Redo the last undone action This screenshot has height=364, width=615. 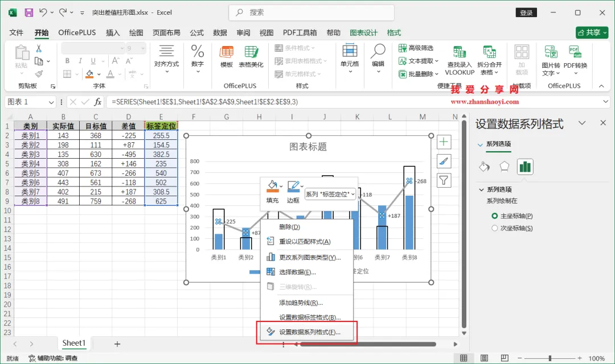coord(63,13)
